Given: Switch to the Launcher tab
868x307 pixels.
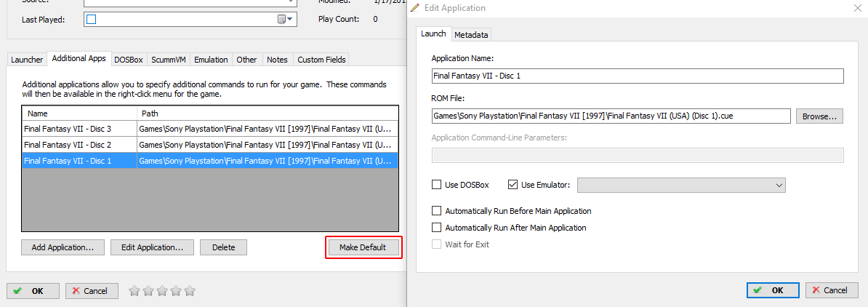Looking at the screenshot, I should click(27, 60).
